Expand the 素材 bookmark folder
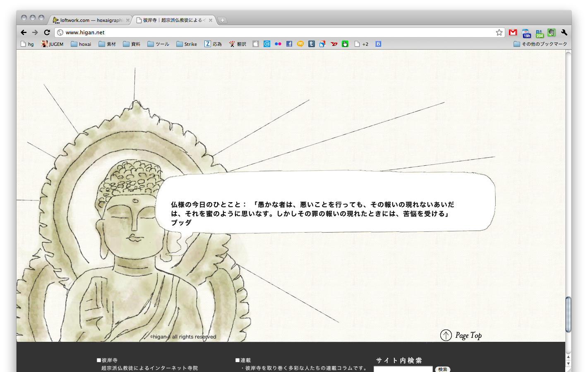This screenshot has height=372, width=588. pyautogui.click(x=107, y=44)
